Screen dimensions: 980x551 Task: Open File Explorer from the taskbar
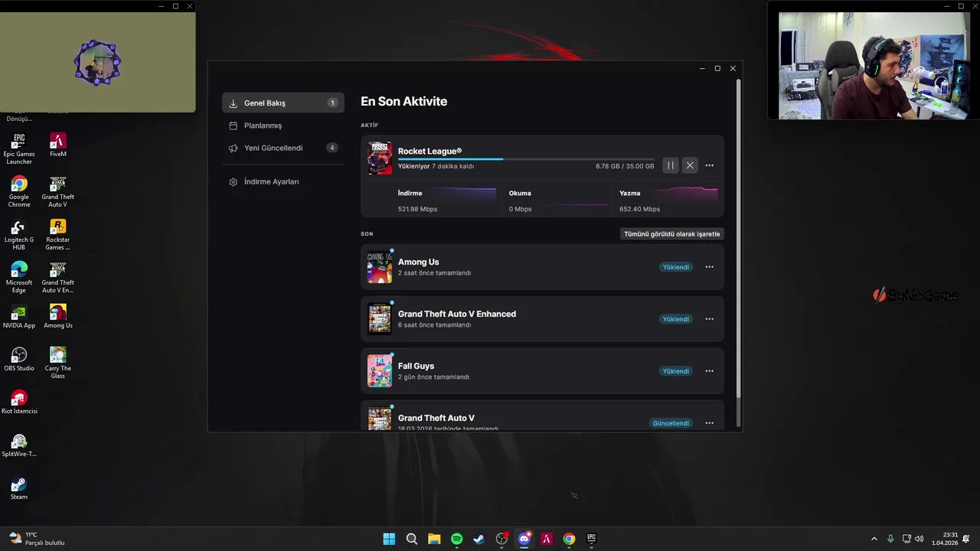click(434, 539)
